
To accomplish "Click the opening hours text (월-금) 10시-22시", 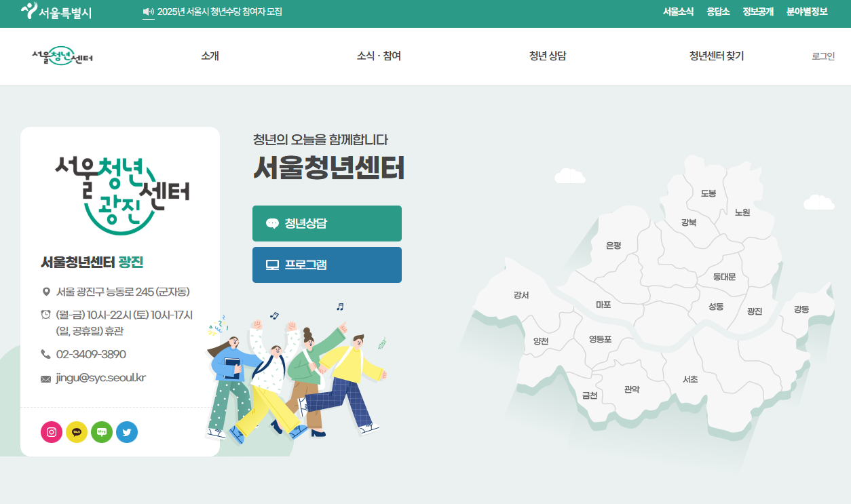I will coord(94,315).
